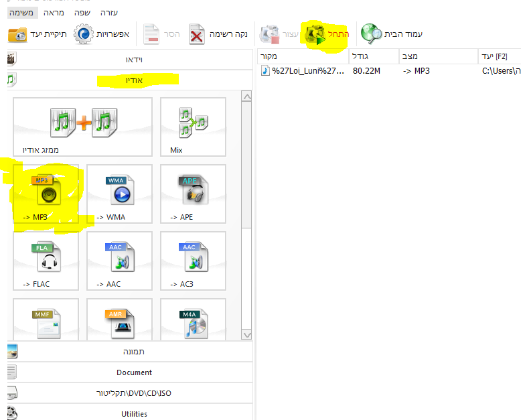This screenshot has height=420, width=521.
Task: Open עמוד הבית homepage globe icon
Action: [371, 34]
